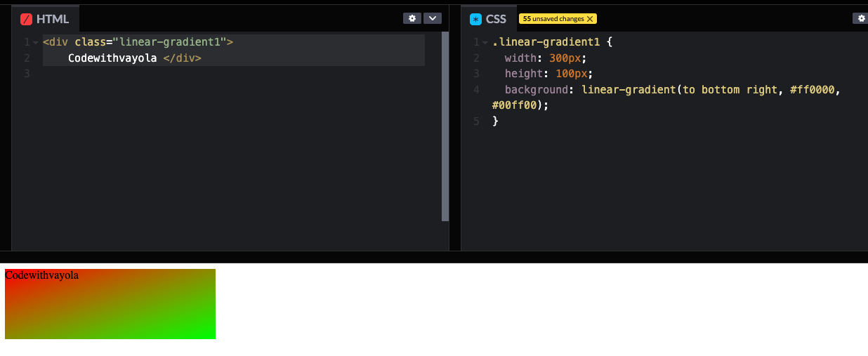Collapse the .linear-gradient1 rule fold arrow
868x356 pixels.
tap(485, 43)
